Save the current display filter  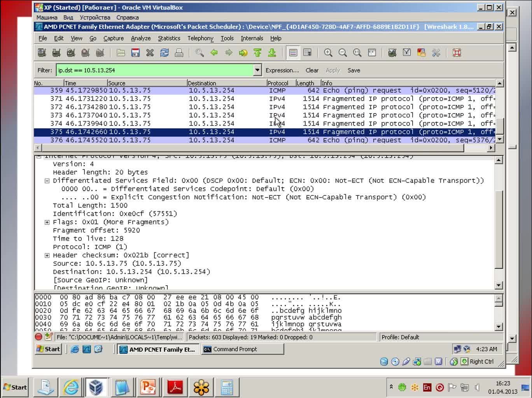pos(354,70)
